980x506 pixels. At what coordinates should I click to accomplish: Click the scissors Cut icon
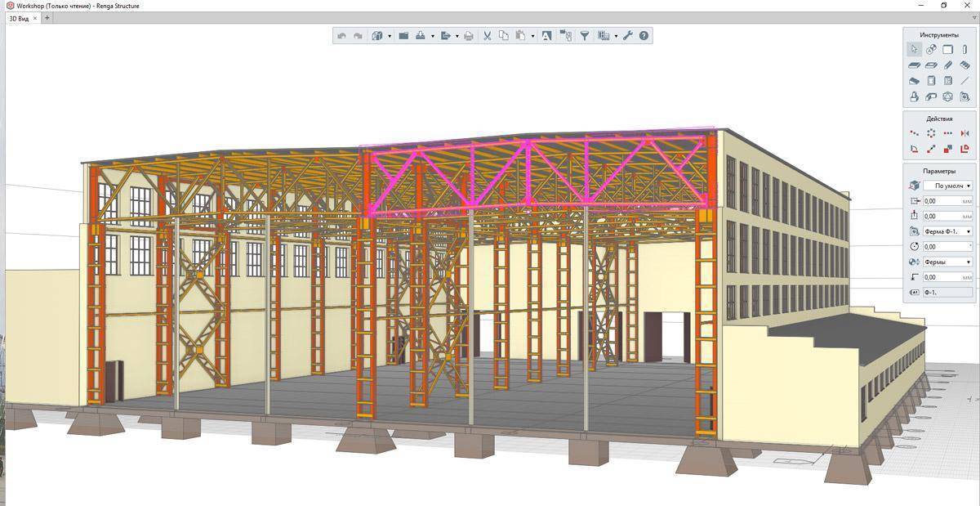click(487, 36)
